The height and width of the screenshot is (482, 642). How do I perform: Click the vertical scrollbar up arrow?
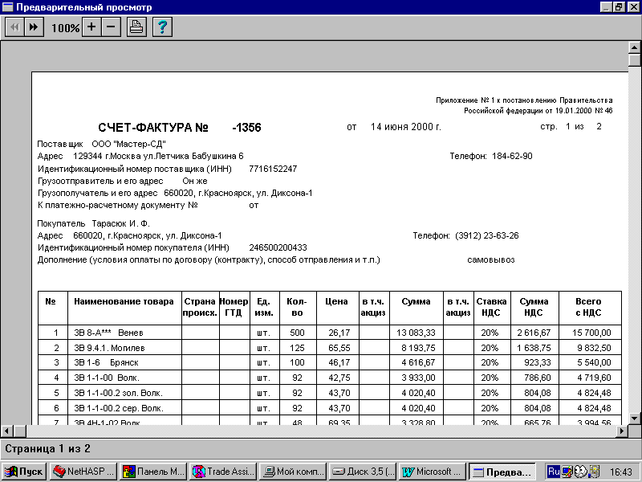point(635,48)
